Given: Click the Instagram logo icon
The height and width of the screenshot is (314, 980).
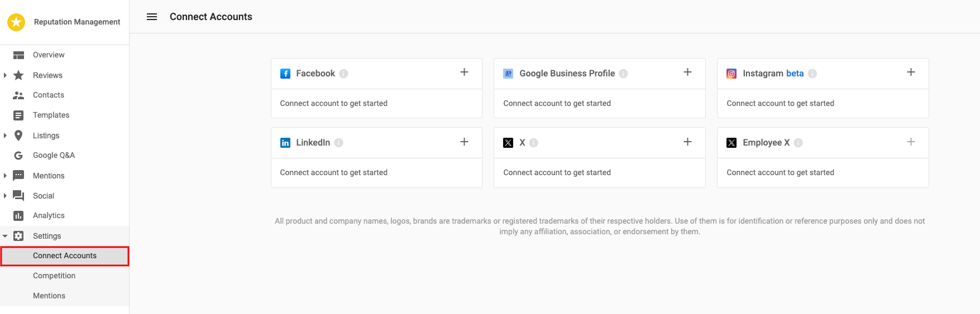Looking at the screenshot, I should [732, 74].
